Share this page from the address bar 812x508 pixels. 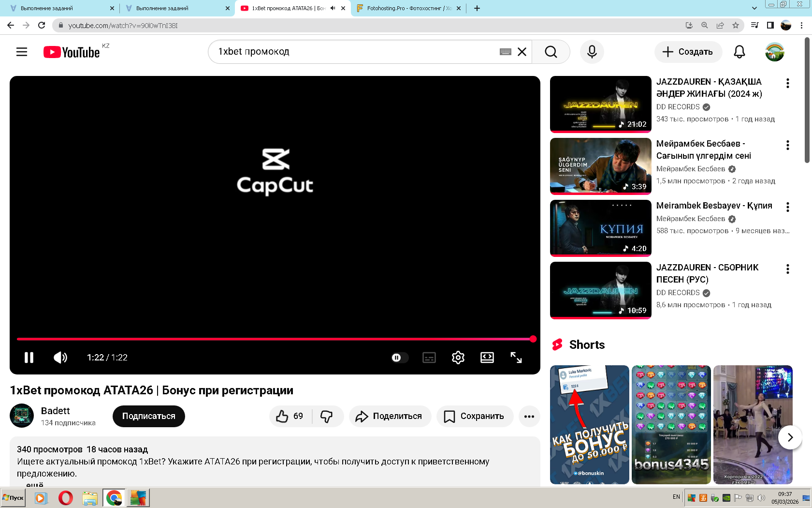click(720, 25)
